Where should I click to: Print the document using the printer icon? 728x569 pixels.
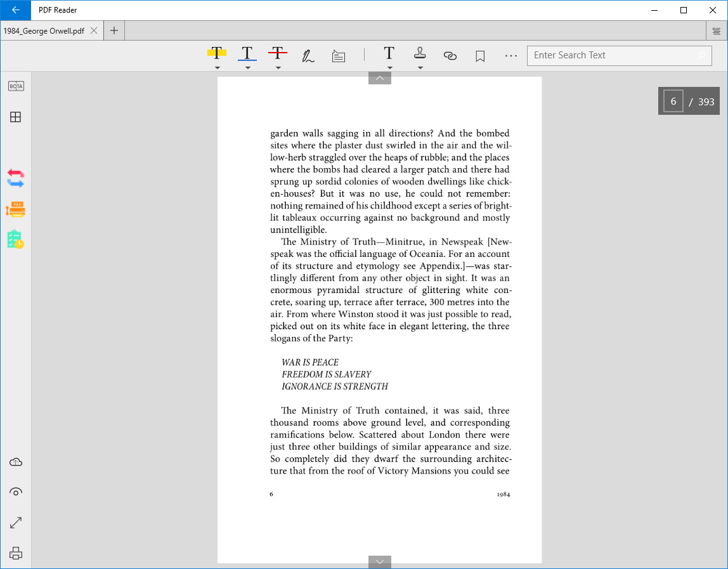[16, 553]
